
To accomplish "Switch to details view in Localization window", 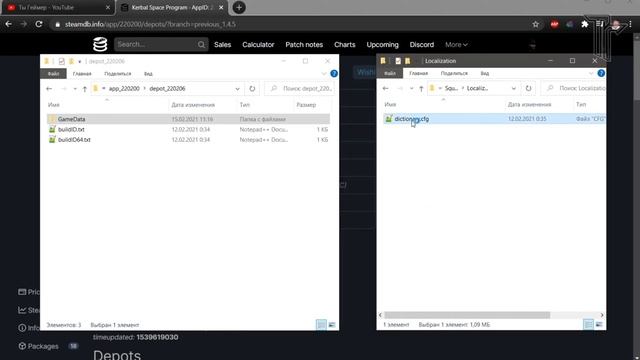I will click(x=588, y=324).
